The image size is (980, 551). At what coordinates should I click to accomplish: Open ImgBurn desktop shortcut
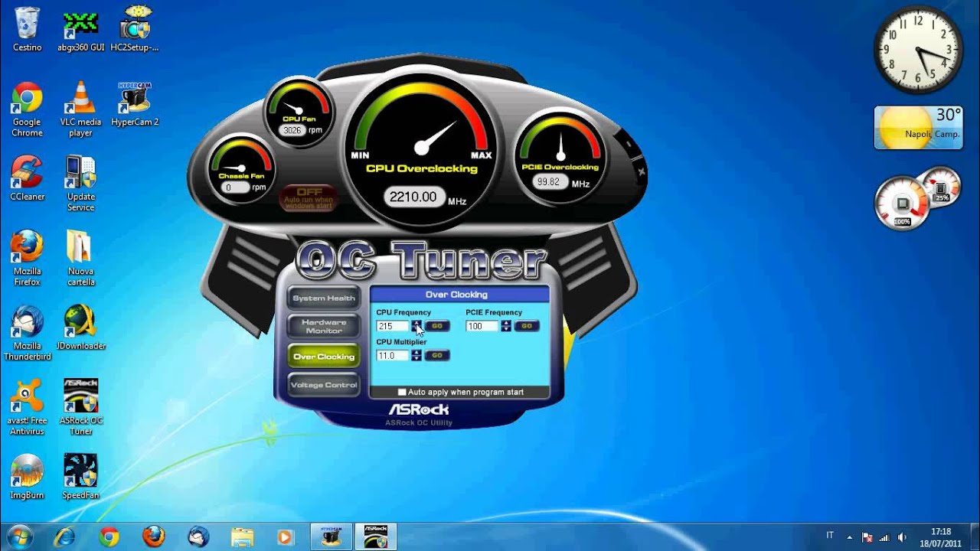27,477
